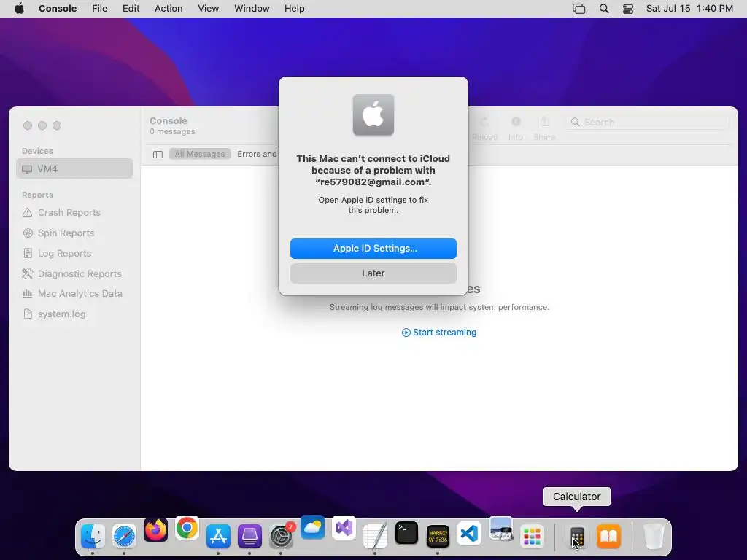747x560 pixels.
Task: Open Weather app from the Dock
Action: (x=312, y=528)
